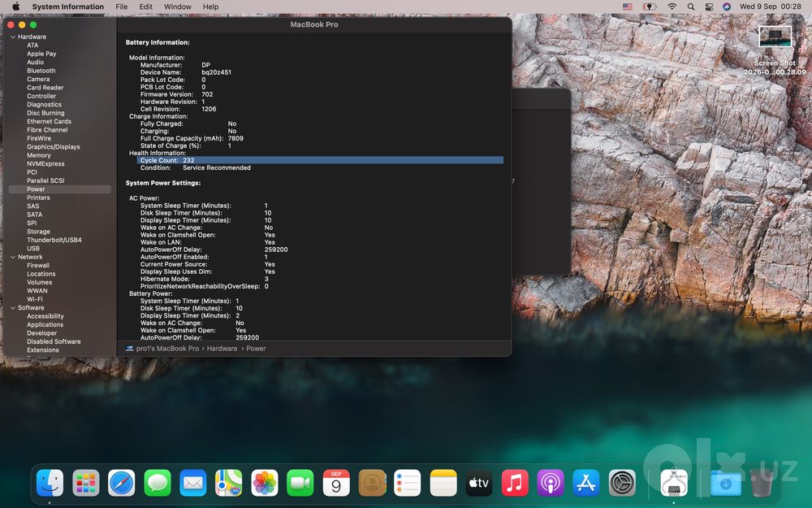Select Printers in the sidebar
This screenshot has width=812, height=508.
click(x=38, y=198)
